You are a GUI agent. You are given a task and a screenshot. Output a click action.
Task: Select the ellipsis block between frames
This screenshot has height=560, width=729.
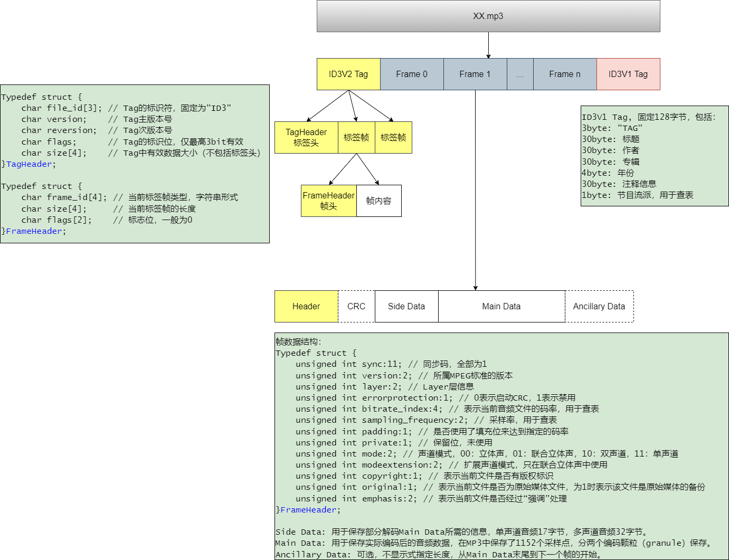[520, 74]
